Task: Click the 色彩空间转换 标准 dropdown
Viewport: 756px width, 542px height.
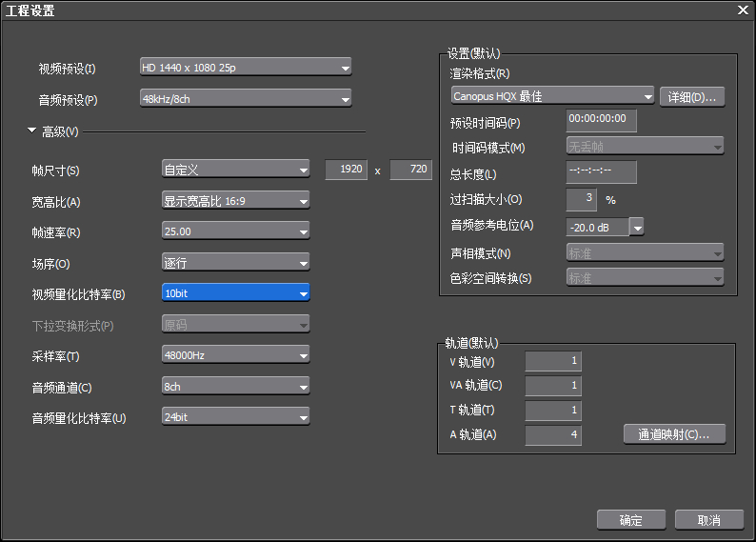Action: coord(646,277)
